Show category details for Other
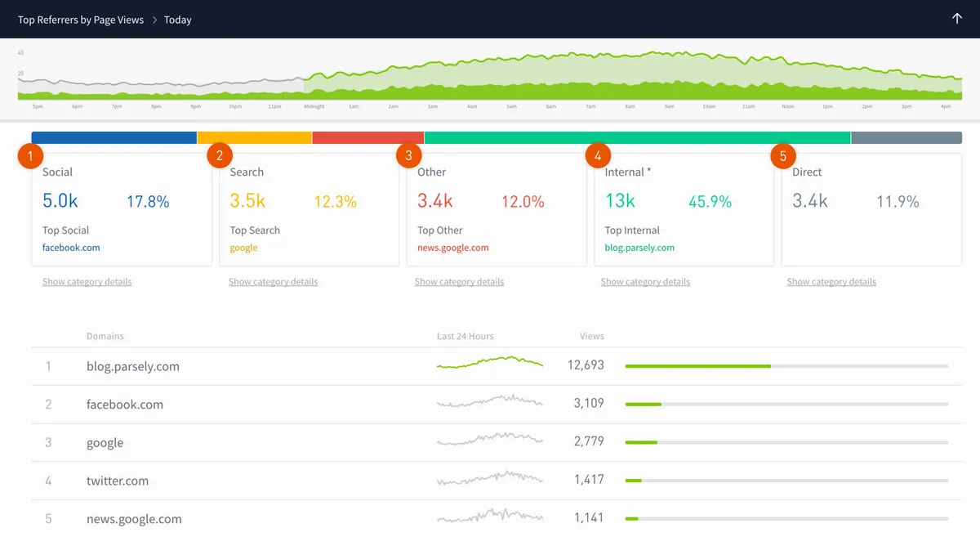This screenshot has width=980, height=537. (x=459, y=282)
